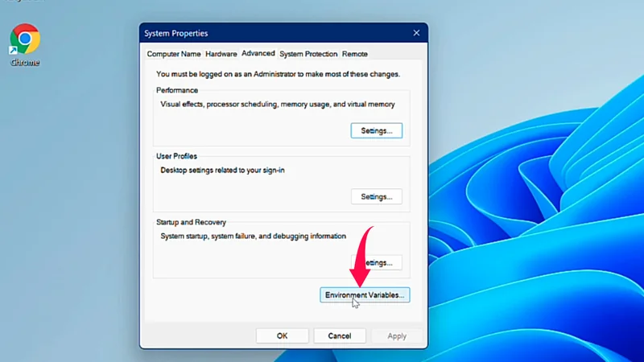This screenshot has height=362, width=644.
Task: Click the Chrome desktop shortcut icon
Action: tap(25, 39)
